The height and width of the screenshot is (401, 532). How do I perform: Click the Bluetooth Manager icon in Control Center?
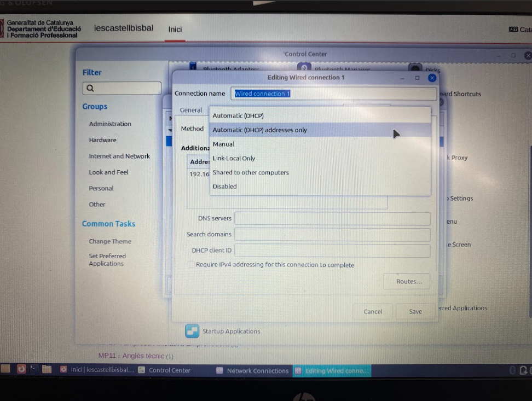pos(305,67)
